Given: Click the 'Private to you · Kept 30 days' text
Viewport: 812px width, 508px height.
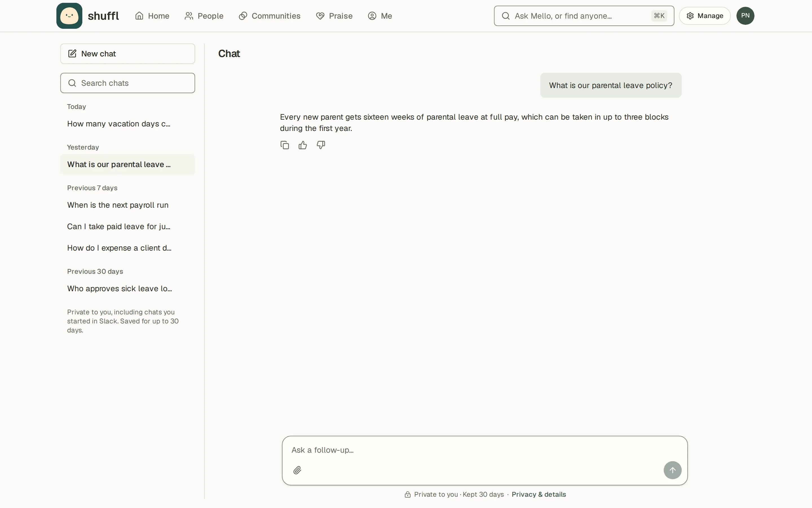Looking at the screenshot, I should point(459,494).
